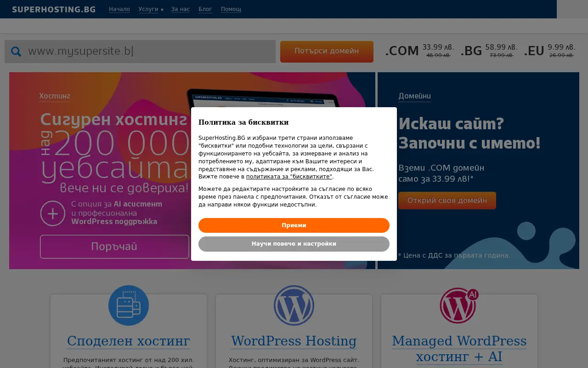Click the Managed WordPress AI logo
The image size is (588, 368).
[459, 305]
